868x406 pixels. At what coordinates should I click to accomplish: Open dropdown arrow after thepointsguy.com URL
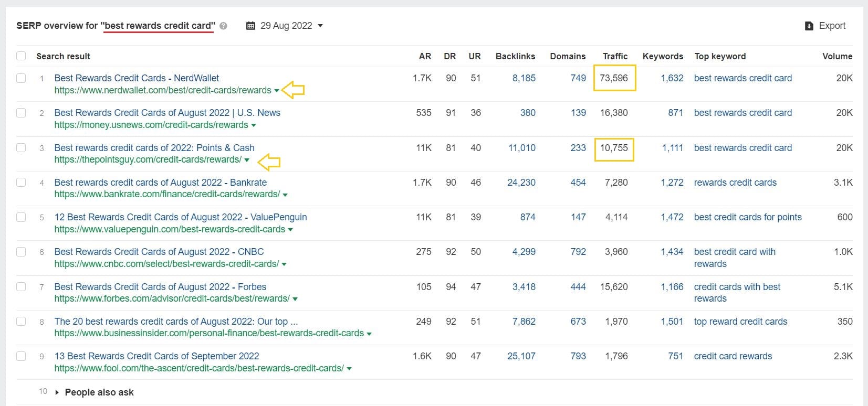pyautogui.click(x=247, y=160)
